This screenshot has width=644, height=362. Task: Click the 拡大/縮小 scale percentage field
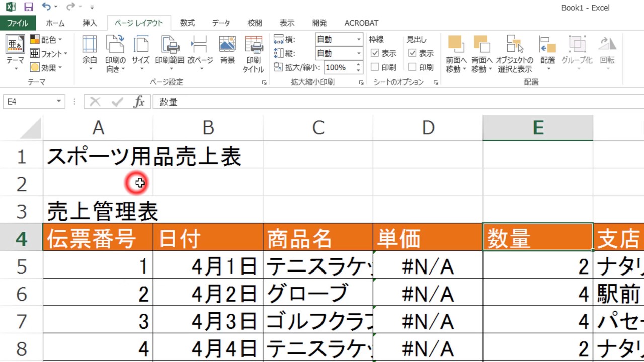pos(339,67)
